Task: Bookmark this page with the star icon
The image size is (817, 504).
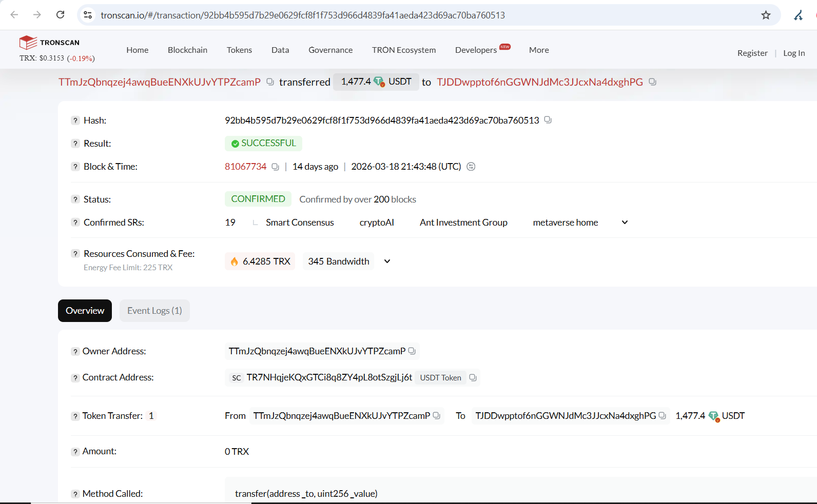Action: tap(766, 15)
